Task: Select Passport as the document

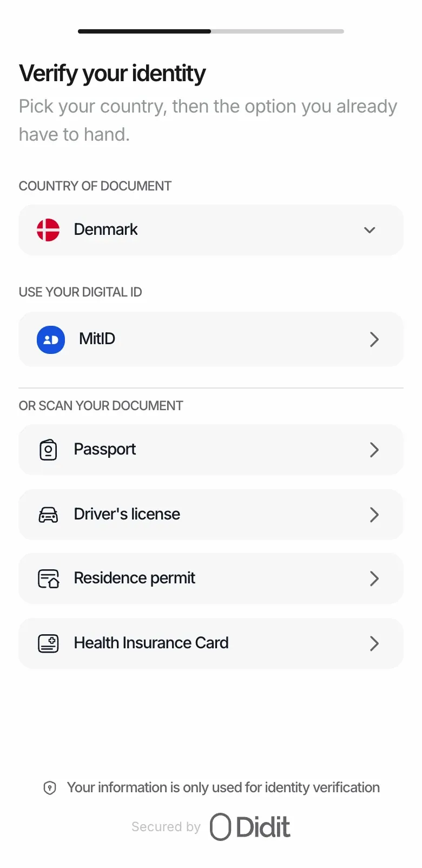Action: pyautogui.click(x=211, y=450)
